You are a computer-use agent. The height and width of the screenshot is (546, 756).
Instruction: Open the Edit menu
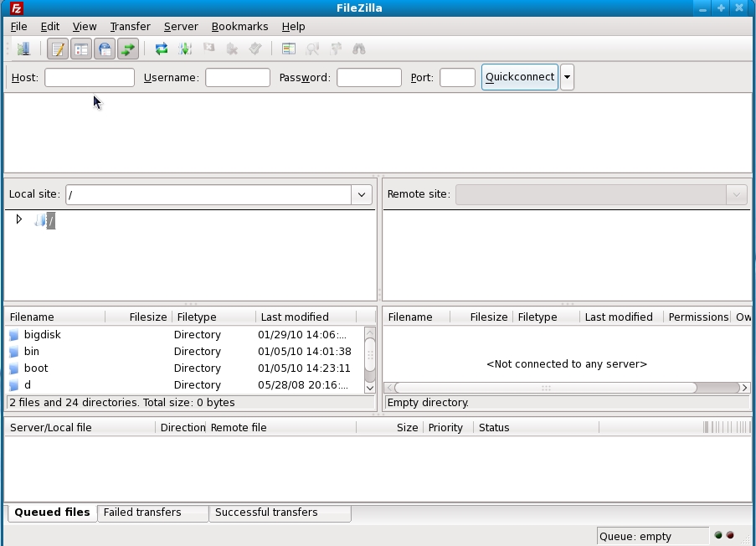pos(50,27)
